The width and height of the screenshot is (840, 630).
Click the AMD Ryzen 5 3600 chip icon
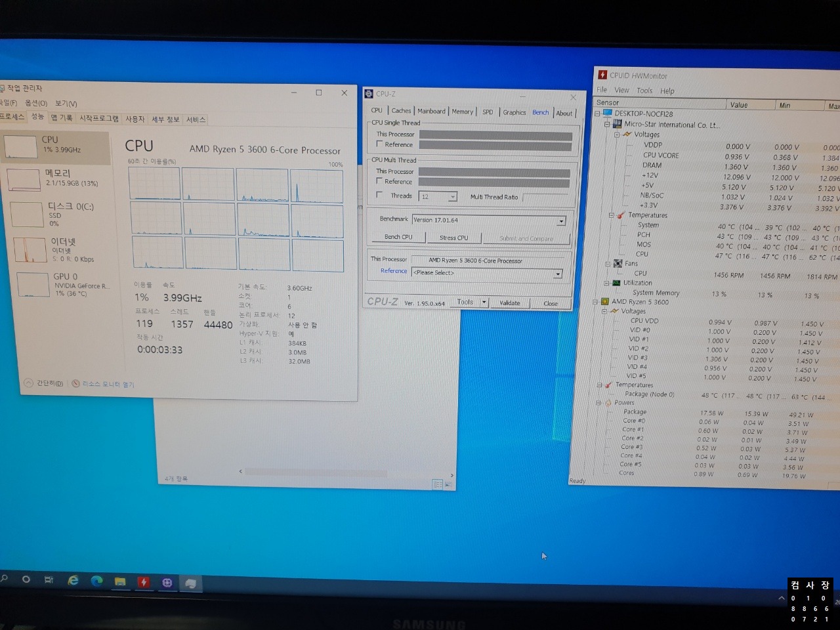[x=604, y=302]
